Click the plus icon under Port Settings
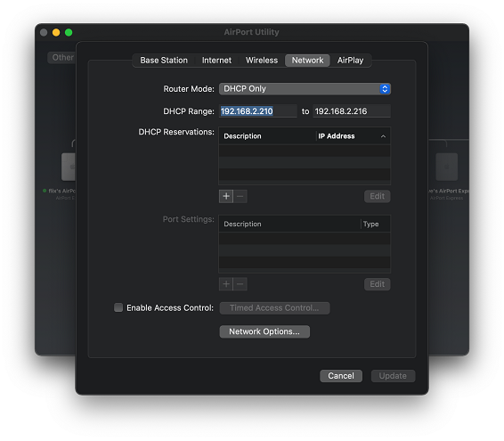 [x=226, y=284]
